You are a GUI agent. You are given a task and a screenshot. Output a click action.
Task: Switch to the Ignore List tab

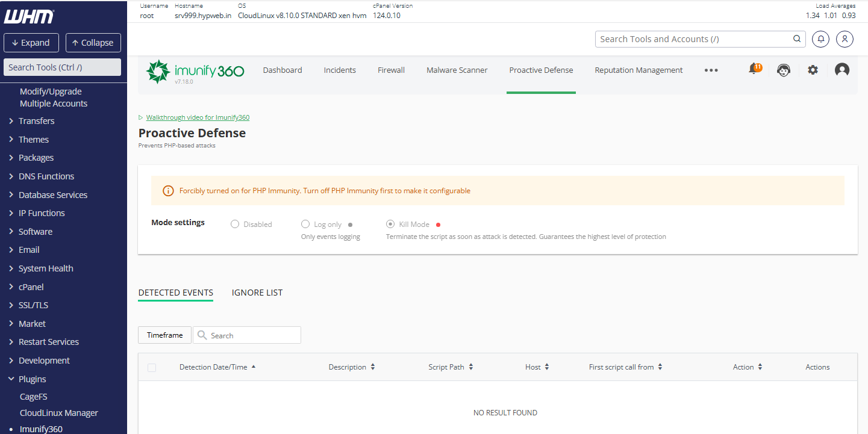point(257,293)
